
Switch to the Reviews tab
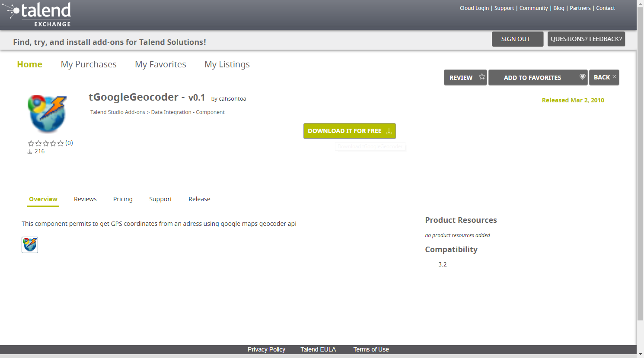coord(85,199)
